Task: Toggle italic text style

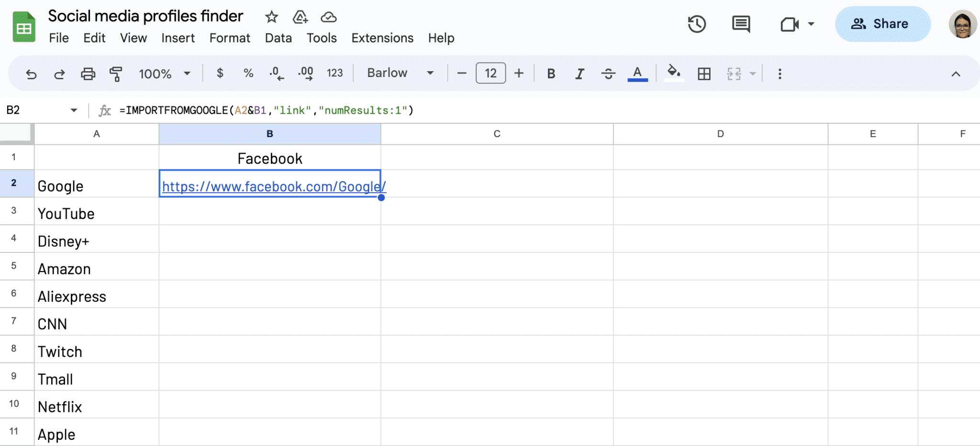Action: click(x=579, y=74)
